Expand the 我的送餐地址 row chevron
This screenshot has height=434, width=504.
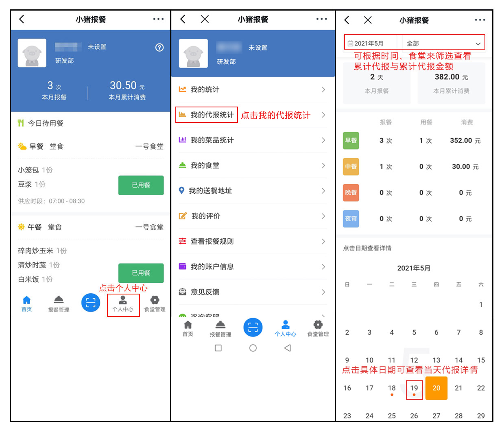323,190
